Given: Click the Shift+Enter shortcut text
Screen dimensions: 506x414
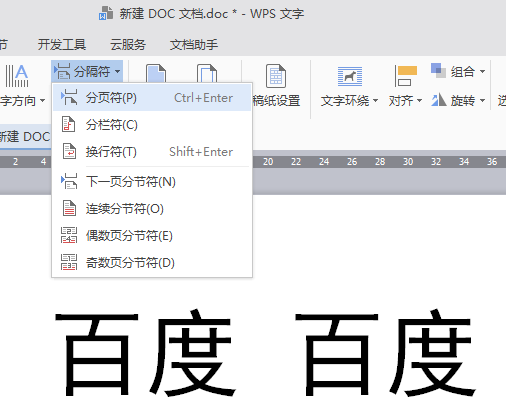Looking at the screenshot, I should (201, 152).
